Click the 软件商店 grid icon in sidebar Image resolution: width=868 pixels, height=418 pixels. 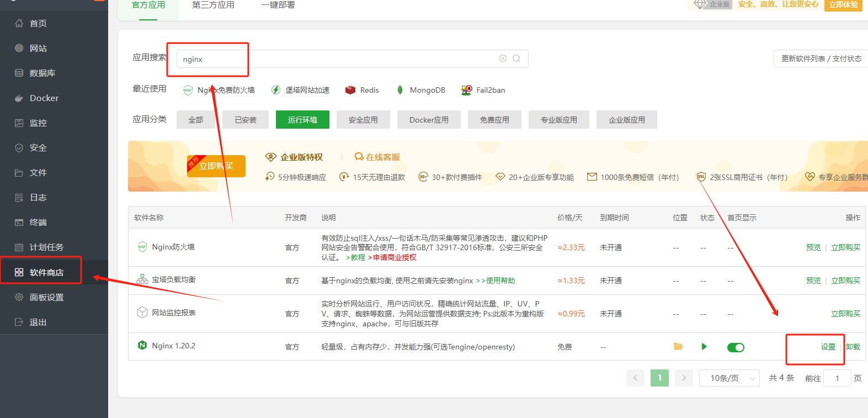(x=19, y=272)
